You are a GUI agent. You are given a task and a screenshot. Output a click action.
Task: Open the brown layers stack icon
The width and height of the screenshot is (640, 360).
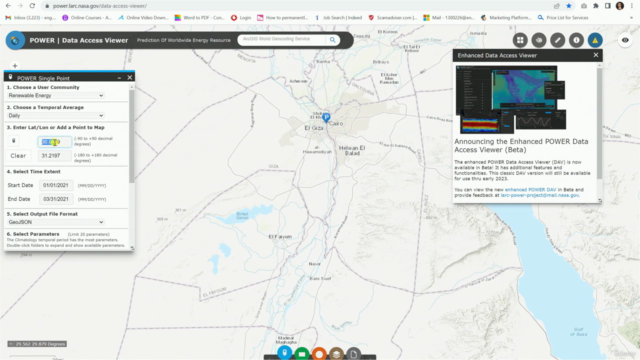coord(336,353)
